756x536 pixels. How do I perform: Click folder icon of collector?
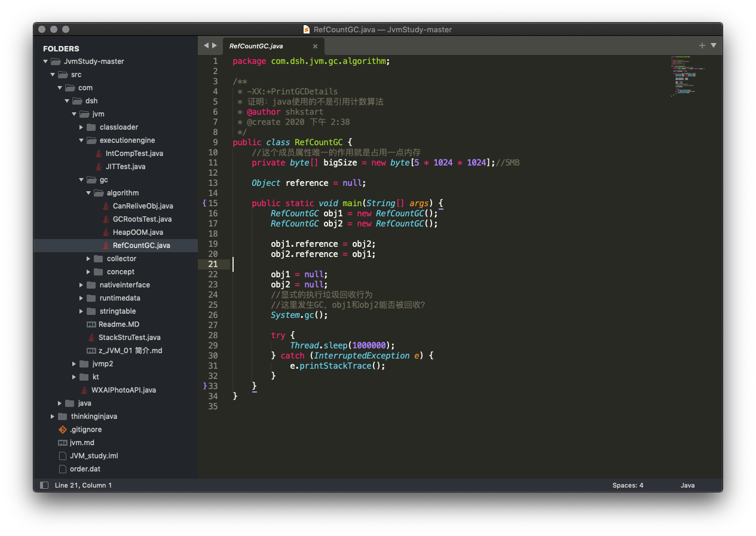click(98, 259)
